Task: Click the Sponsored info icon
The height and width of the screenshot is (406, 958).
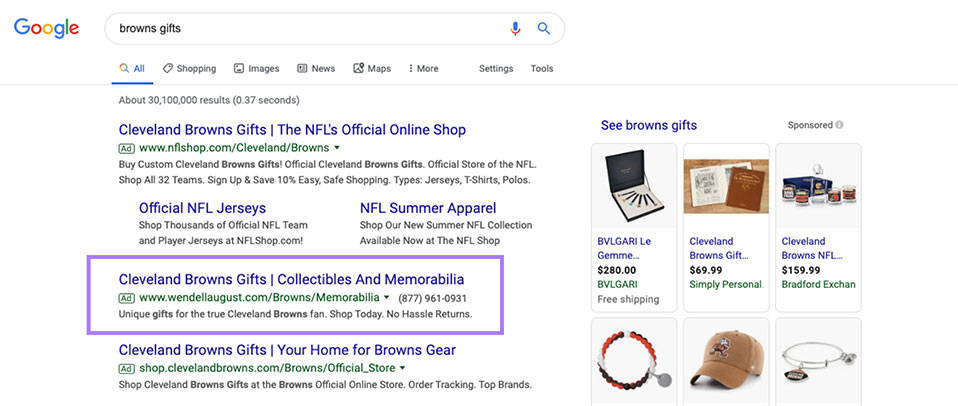Action: pyautogui.click(x=839, y=125)
